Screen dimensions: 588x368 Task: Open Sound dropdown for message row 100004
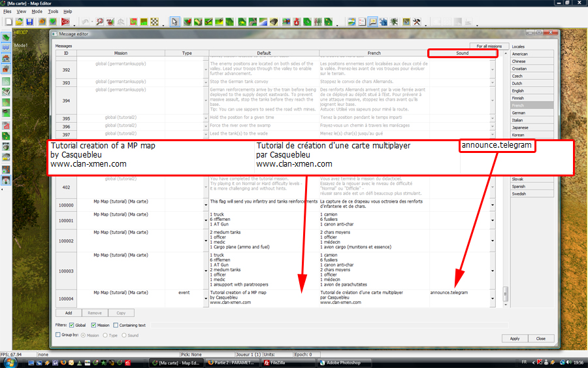(493, 299)
